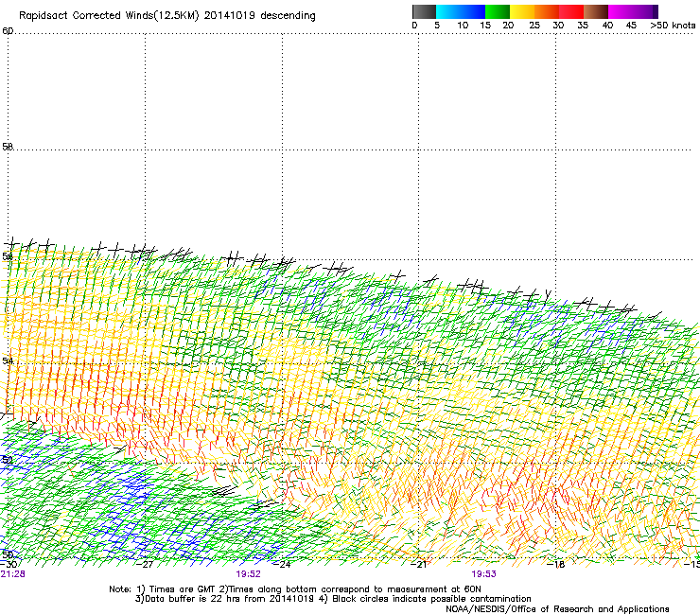Click the latitude label 58
The width and height of the screenshot is (700, 615).
(8, 147)
